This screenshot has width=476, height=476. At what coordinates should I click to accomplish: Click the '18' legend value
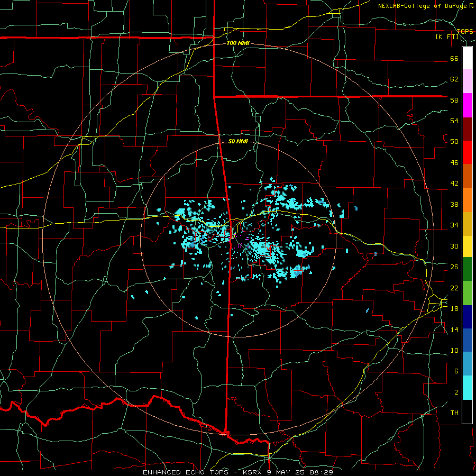(x=454, y=309)
